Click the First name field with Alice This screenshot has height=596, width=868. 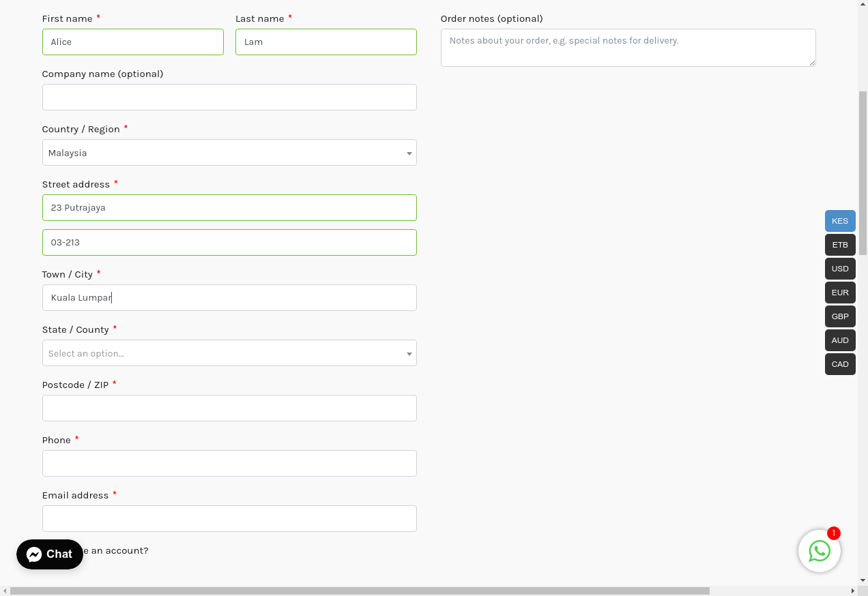(132, 42)
